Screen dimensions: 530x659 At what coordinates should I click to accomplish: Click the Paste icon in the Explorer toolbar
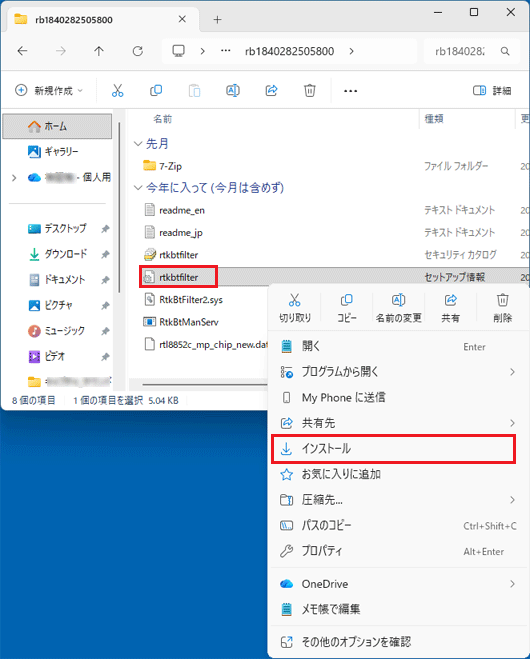point(194,90)
